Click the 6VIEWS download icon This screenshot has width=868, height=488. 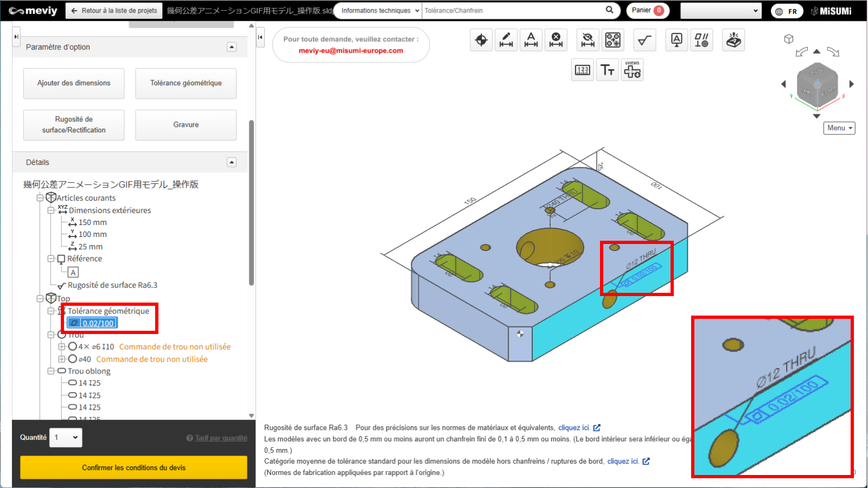(x=632, y=70)
